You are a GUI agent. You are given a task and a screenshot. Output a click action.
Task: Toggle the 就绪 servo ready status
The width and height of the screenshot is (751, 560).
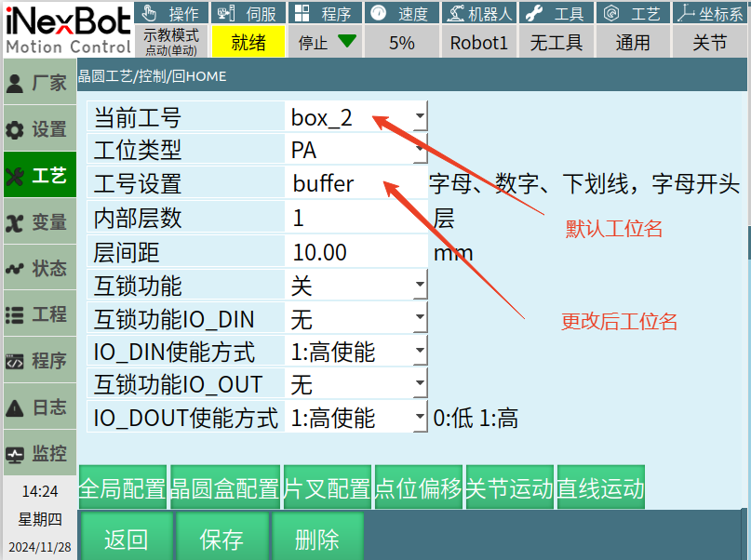point(248,42)
